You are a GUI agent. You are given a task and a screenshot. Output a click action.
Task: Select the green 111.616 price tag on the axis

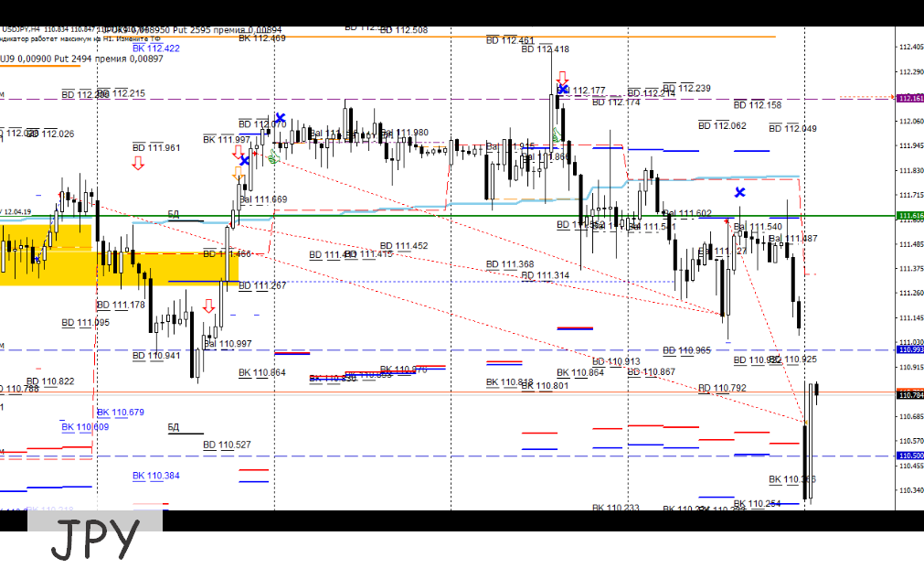tap(910, 216)
